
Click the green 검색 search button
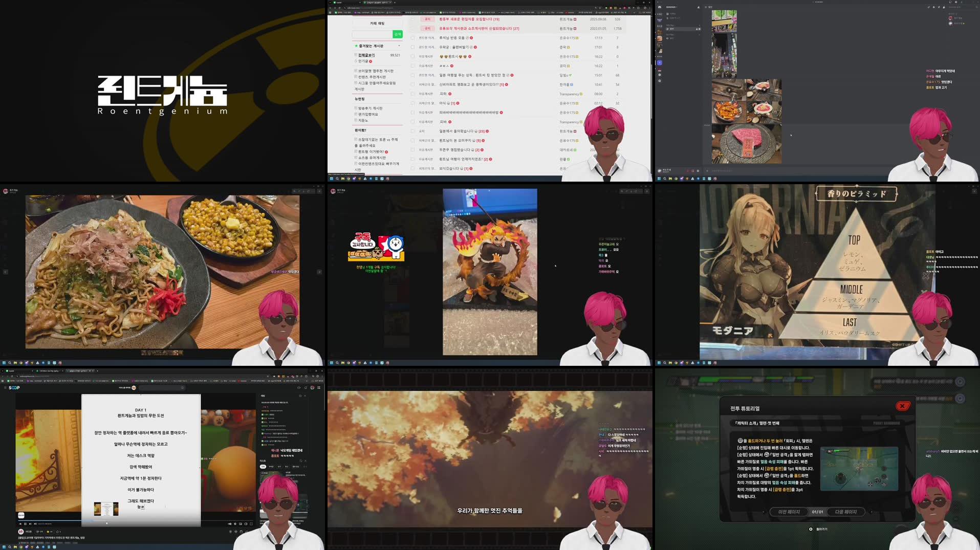pyautogui.click(x=398, y=34)
